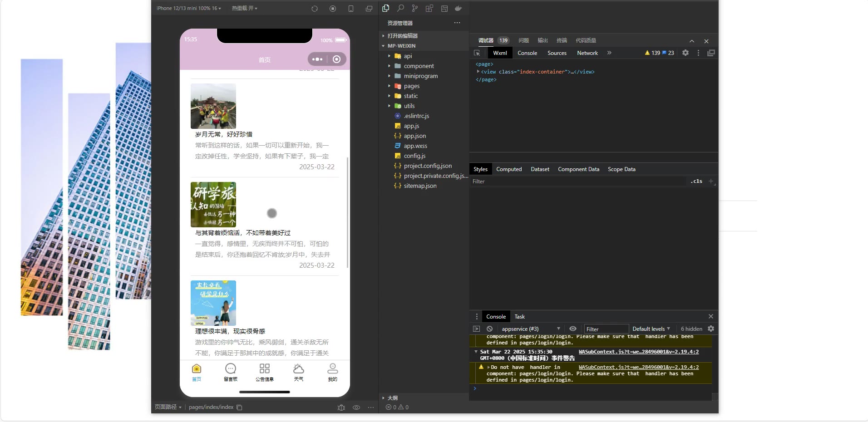
Task: Open the WASubContext.js source link
Action: point(638,352)
